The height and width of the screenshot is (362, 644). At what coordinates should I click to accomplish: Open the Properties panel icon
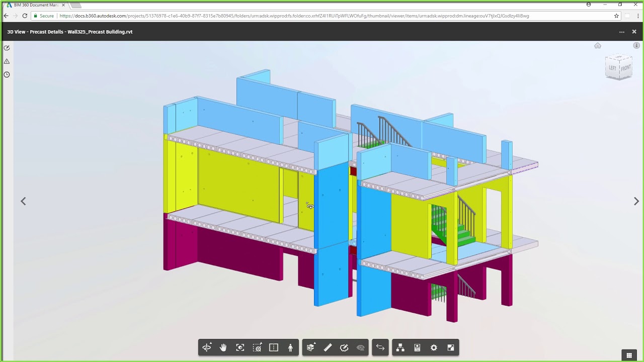click(x=417, y=347)
